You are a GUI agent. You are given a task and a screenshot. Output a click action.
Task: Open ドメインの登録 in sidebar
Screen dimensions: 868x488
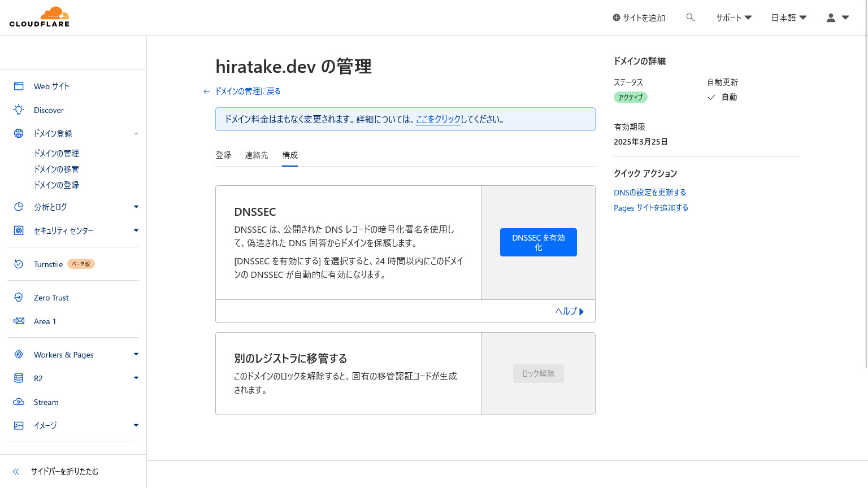tap(57, 185)
